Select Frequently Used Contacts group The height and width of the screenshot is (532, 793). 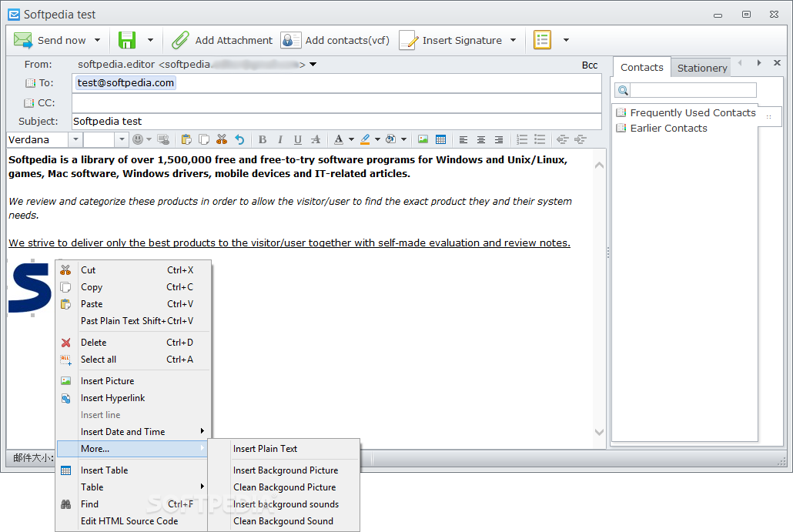[x=686, y=112]
